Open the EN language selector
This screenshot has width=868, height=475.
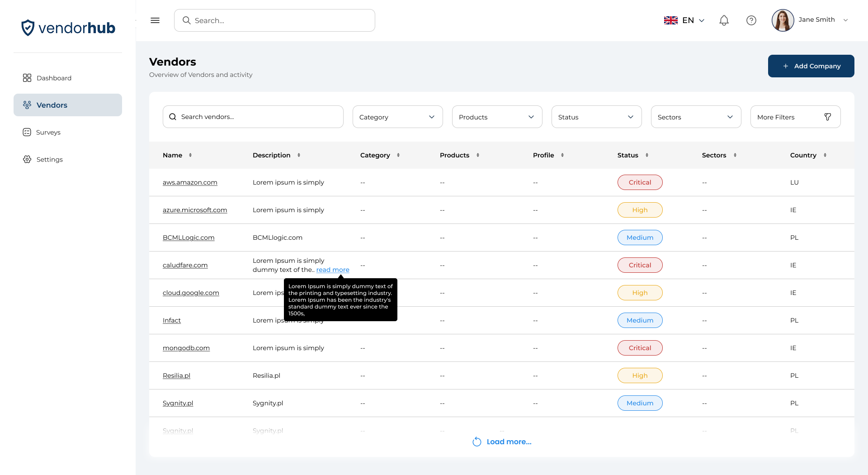[x=684, y=20]
